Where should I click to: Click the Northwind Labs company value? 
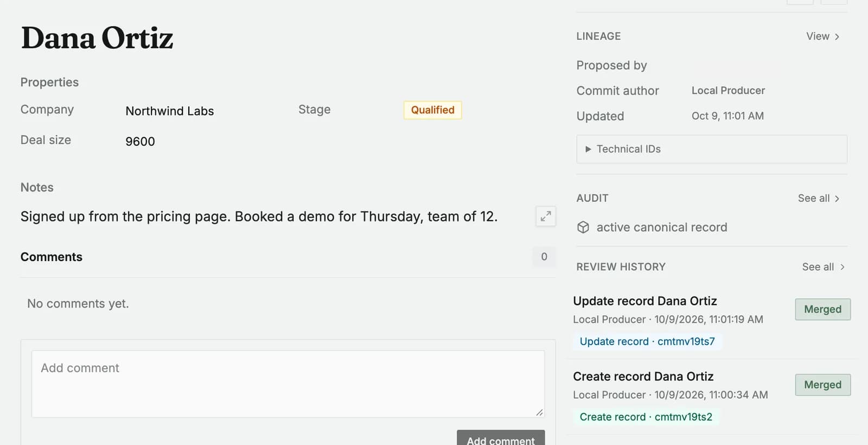point(170,111)
